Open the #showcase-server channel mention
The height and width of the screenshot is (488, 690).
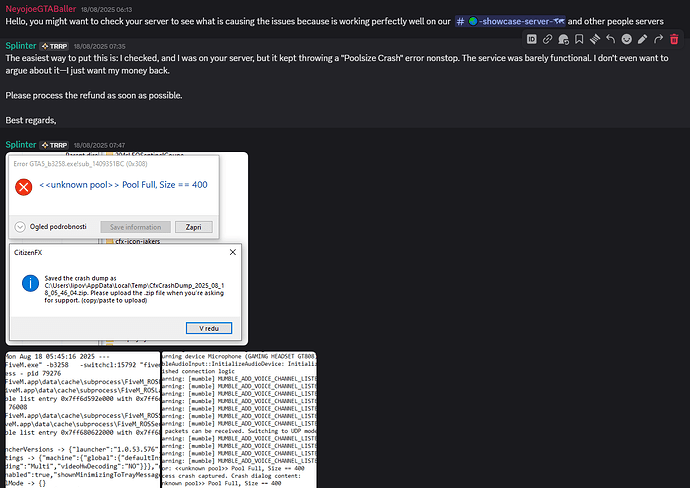coord(510,21)
